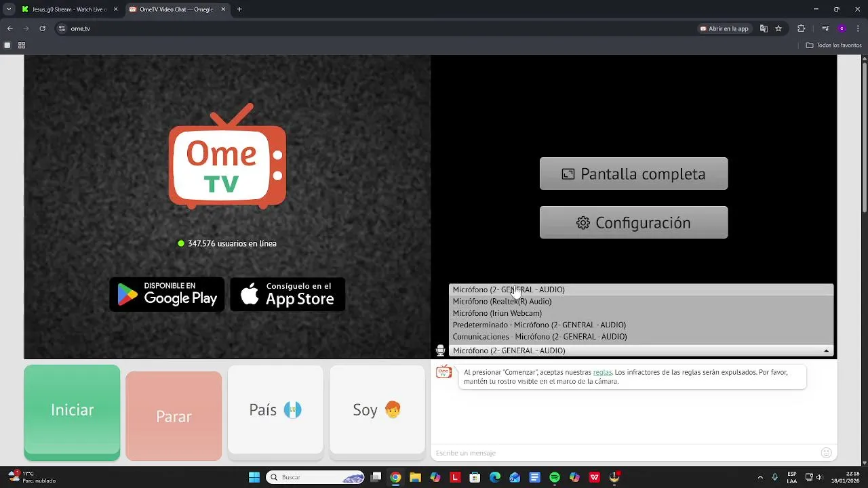The image size is (868, 488).
Task: Collapse the microphone dropdown arrow
Action: pyautogui.click(x=826, y=350)
